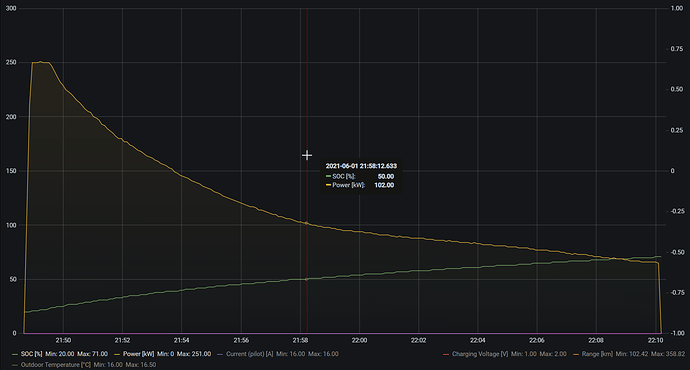Click the 22:00 time axis label
Screen dimensions: 690x370
(360, 341)
